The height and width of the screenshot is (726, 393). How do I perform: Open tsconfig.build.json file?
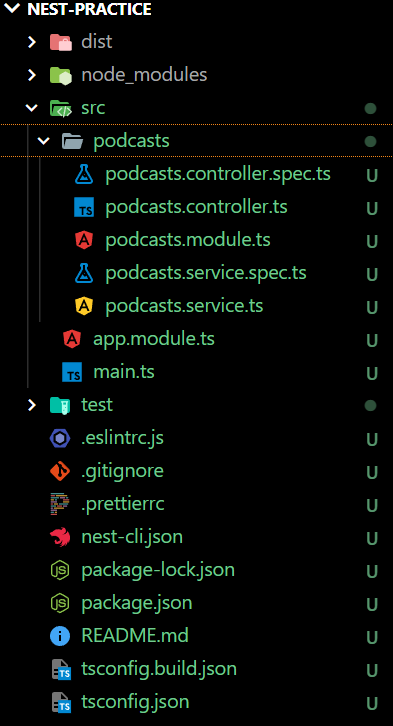(159, 669)
